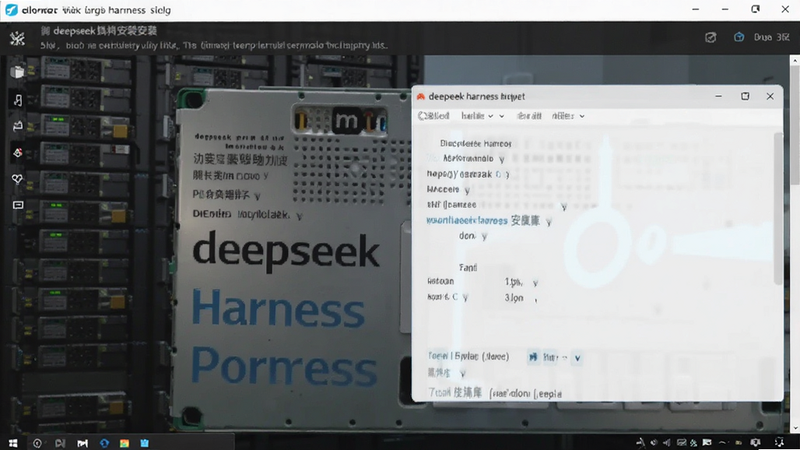The image size is (800, 450).
Task: Click the account label right of the blue cube icon
Action: click(771, 37)
